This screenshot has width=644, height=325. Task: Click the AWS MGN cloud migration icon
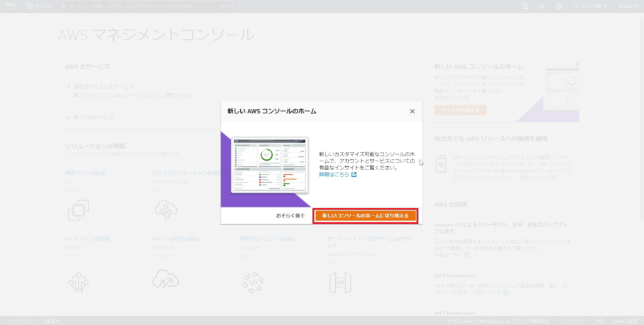pyautogui.click(x=165, y=278)
